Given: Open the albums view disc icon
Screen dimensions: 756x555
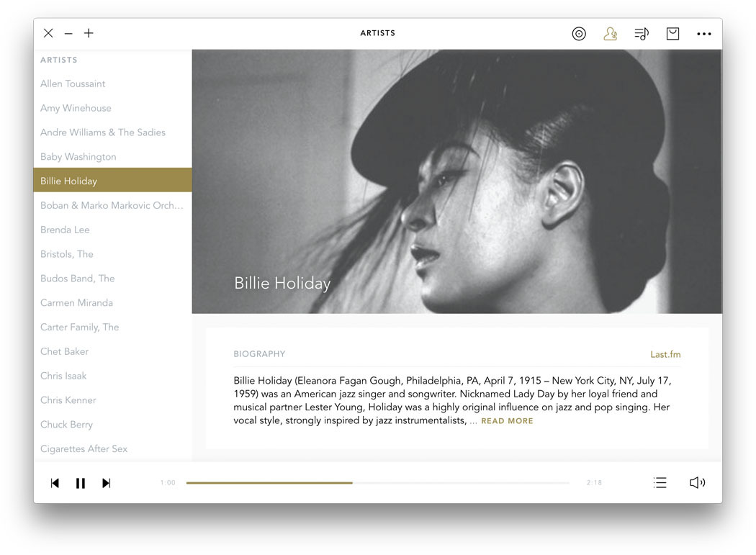Looking at the screenshot, I should [x=579, y=34].
